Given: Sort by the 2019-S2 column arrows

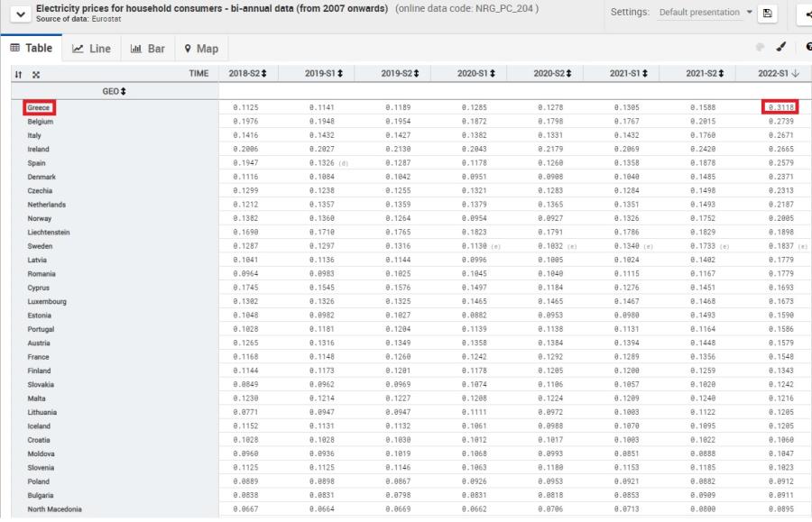Looking at the screenshot, I should 416,73.
